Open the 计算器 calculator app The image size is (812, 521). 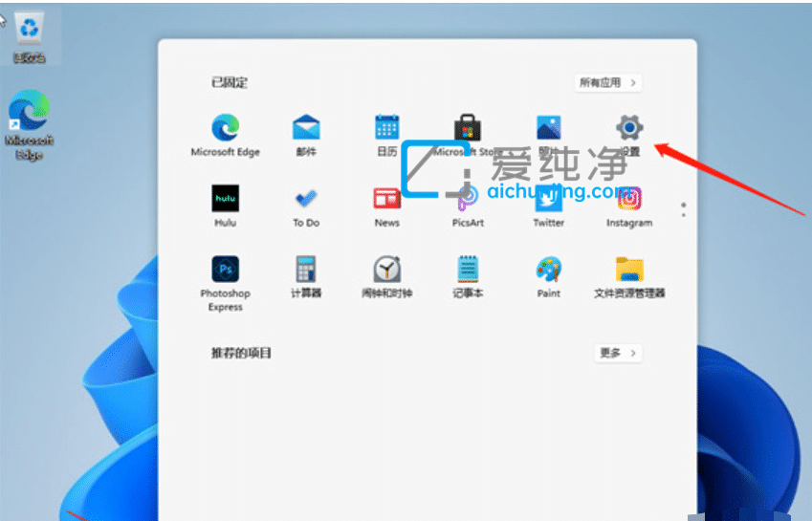(306, 269)
